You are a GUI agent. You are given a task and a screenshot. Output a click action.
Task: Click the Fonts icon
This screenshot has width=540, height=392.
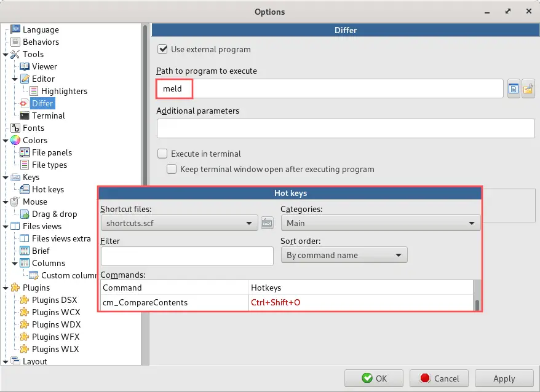pos(15,128)
